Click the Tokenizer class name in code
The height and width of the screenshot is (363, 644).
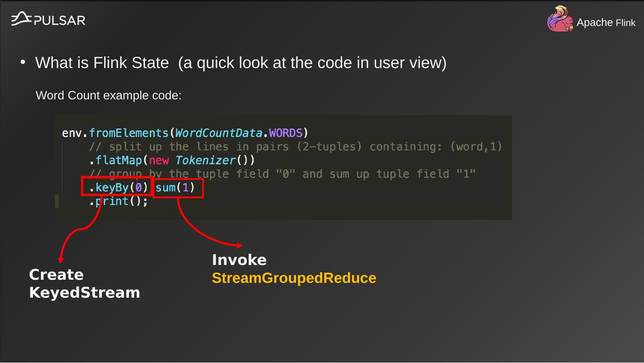pyautogui.click(x=205, y=160)
